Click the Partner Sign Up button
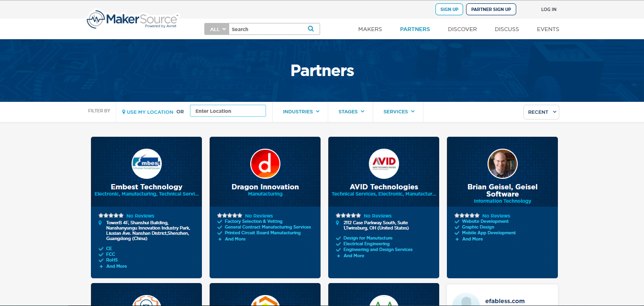The image size is (644, 306). [x=491, y=9]
